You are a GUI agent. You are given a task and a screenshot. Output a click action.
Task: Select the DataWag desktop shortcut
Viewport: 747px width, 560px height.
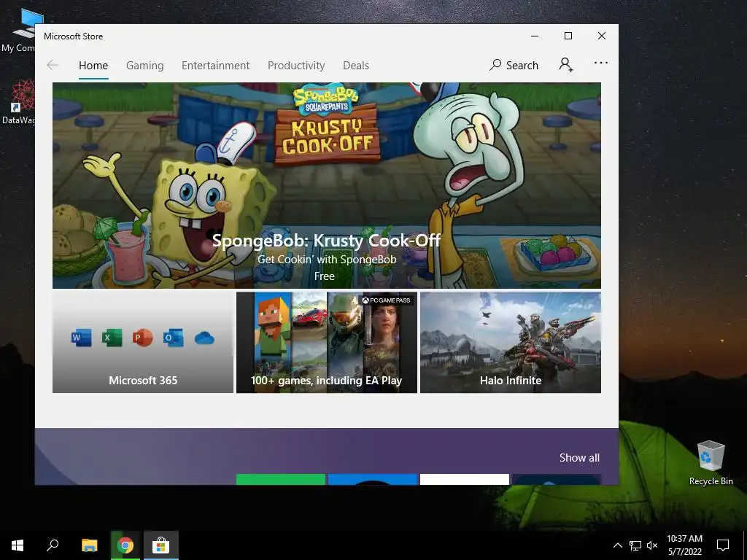point(18,102)
